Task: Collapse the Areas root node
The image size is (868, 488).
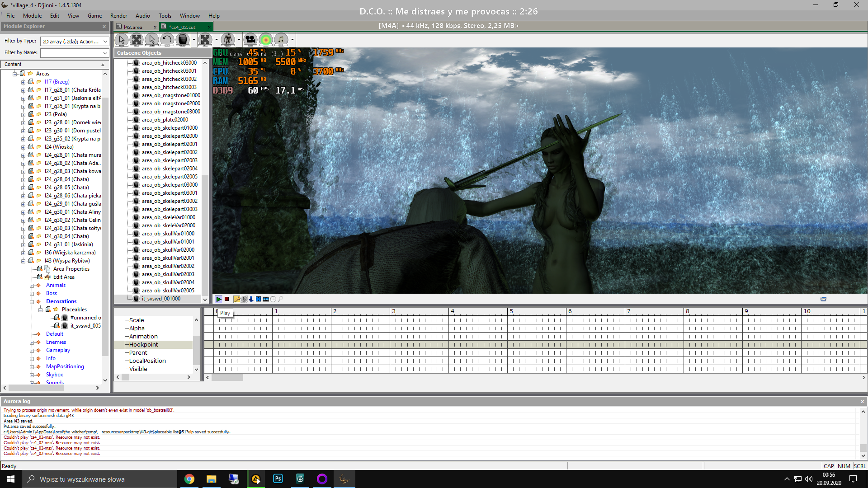Action: tap(14, 74)
